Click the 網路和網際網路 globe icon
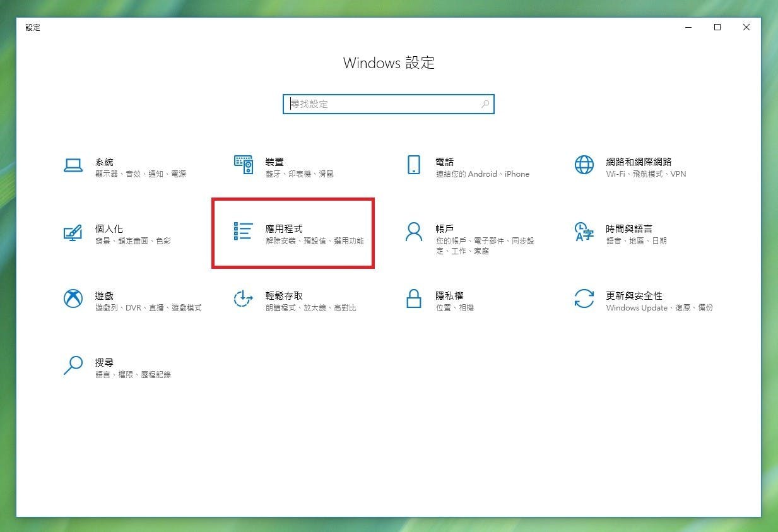The image size is (778, 532). (584, 165)
